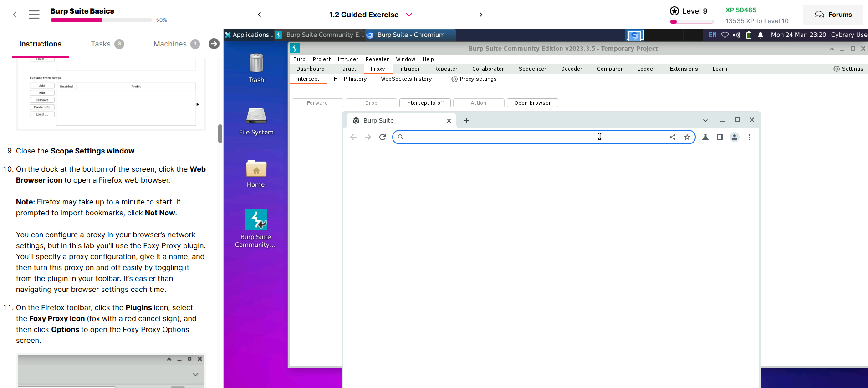This screenshot has width=868, height=388.
Task: Go to the previous exercise with left chevron
Action: [x=260, y=15]
